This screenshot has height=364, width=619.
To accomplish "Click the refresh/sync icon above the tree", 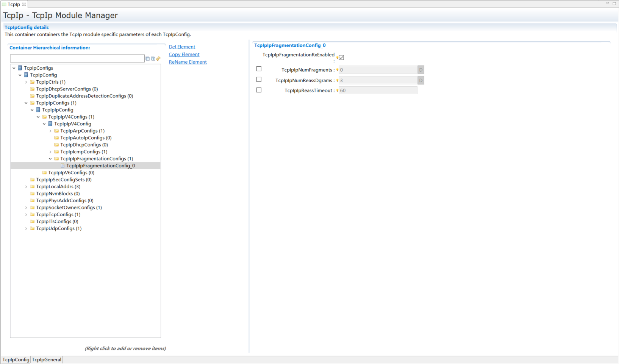I will (158, 59).
